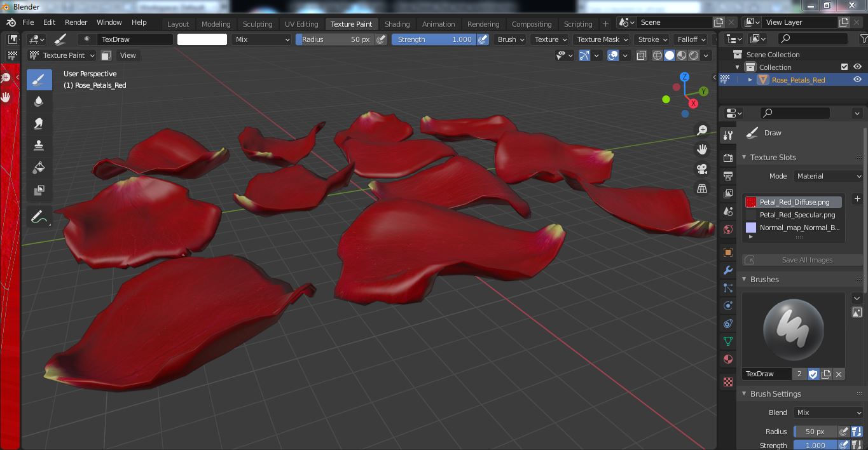Open the File menu
This screenshot has height=450, width=868.
(28, 22)
